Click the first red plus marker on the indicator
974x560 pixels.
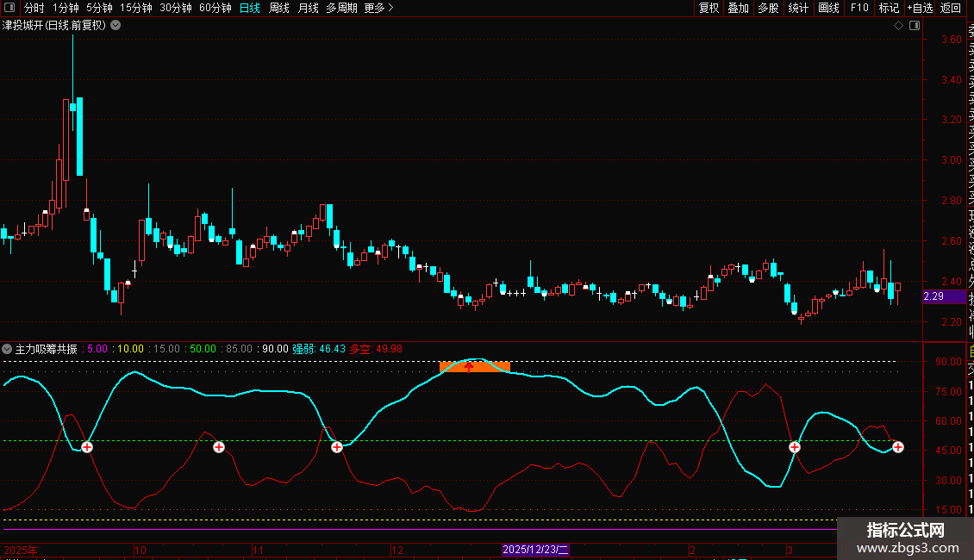[x=87, y=446]
